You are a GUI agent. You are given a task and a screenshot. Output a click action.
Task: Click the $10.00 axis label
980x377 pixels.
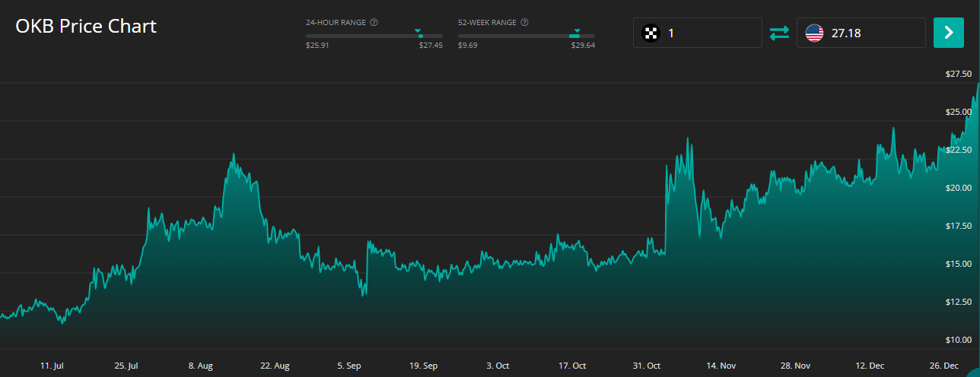pyautogui.click(x=957, y=341)
